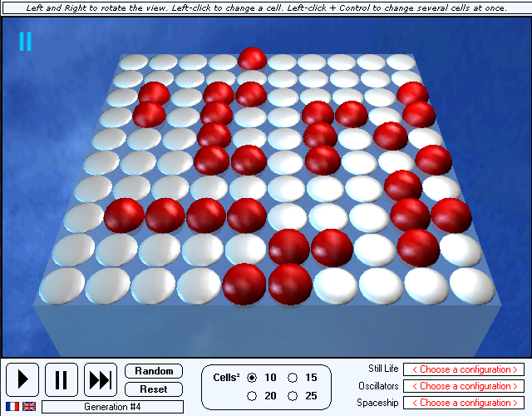532x416 pixels.
Task: Open the Still Life configuration dropdown
Action: [x=464, y=369]
